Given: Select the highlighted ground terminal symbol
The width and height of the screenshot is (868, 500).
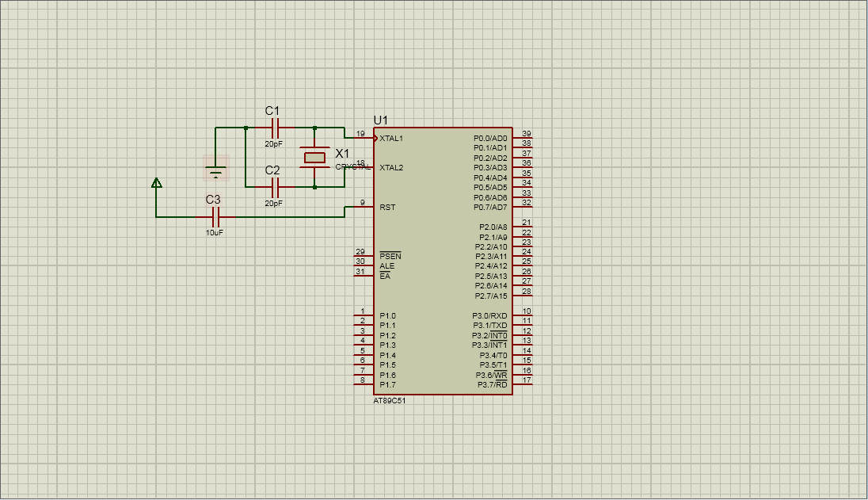Looking at the screenshot, I should point(215,170).
